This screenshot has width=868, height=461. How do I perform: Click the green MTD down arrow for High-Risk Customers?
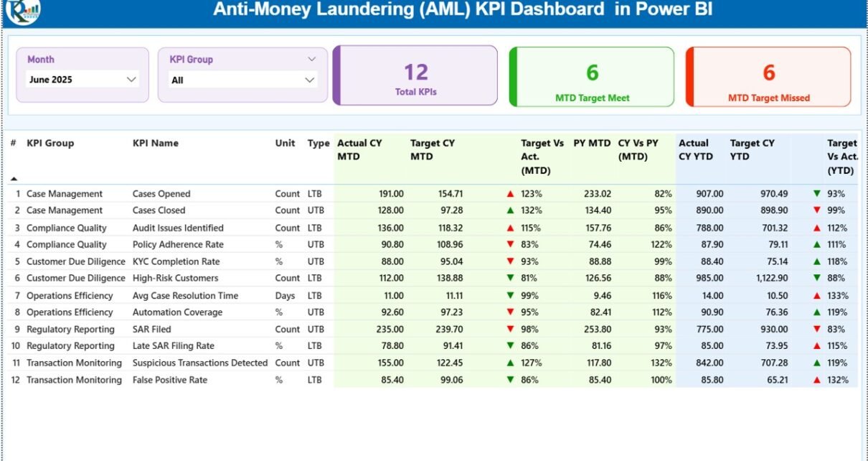(x=510, y=278)
